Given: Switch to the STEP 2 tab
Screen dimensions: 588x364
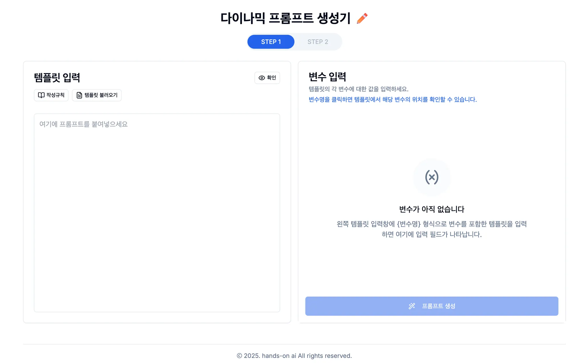Looking at the screenshot, I should point(318,42).
